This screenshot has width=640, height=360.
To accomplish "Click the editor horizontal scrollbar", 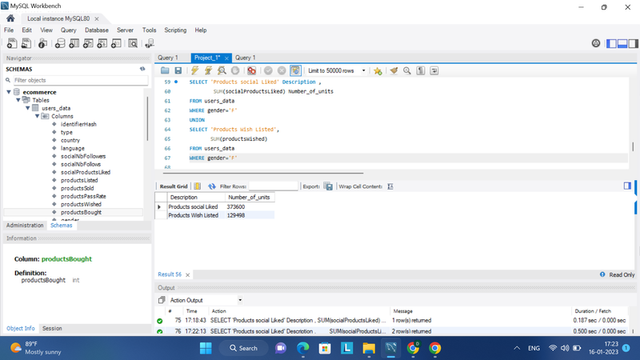I will click(x=263, y=173).
